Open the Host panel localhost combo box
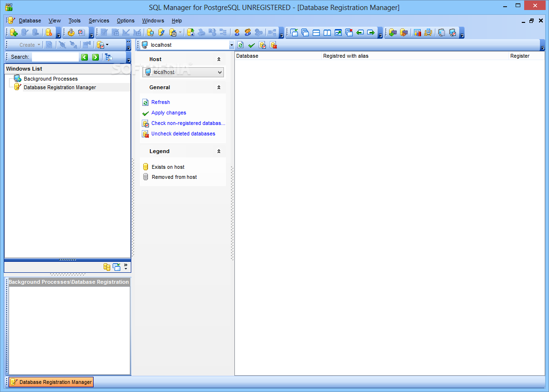The image size is (549, 392). (183, 72)
